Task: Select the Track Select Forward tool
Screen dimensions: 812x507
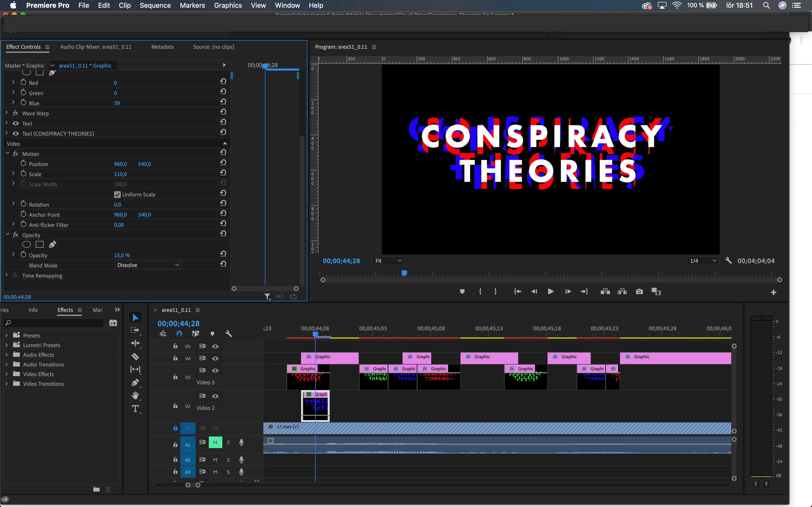Action: point(135,330)
